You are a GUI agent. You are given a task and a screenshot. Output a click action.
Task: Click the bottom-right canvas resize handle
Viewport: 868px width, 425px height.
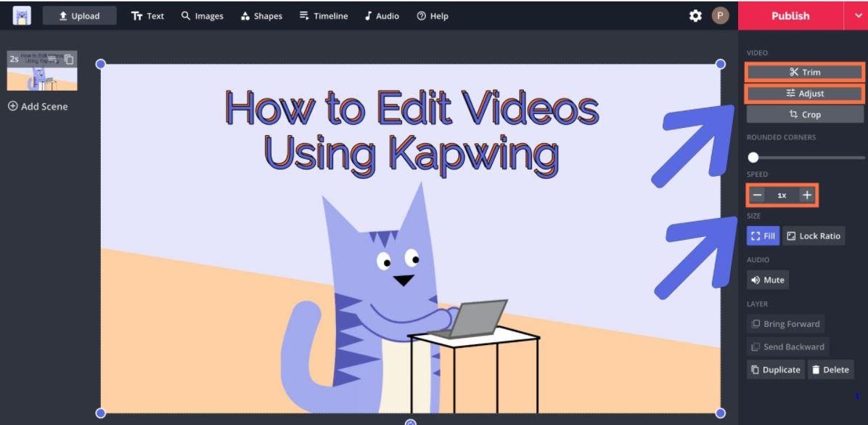(x=720, y=413)
